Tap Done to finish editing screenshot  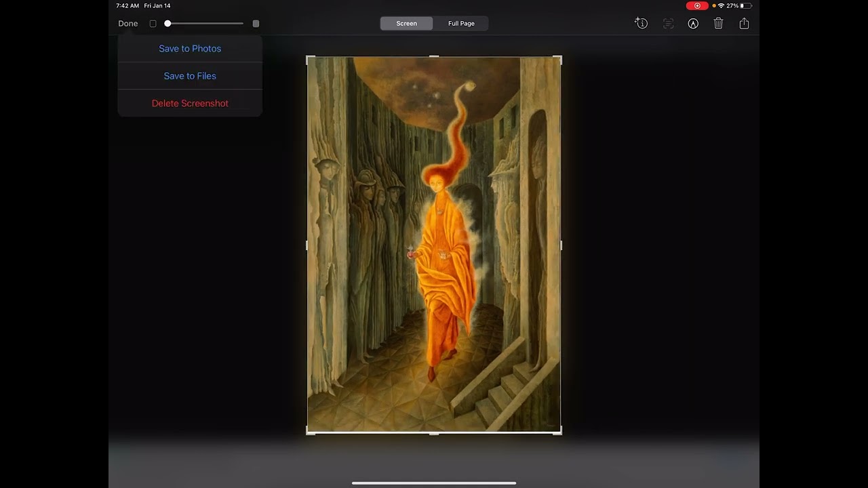point(128,23)
